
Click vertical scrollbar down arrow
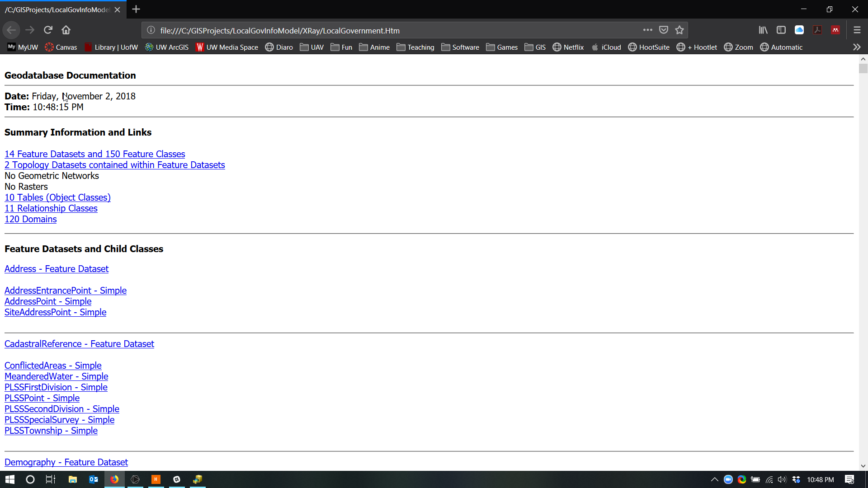tap(863, 466)
